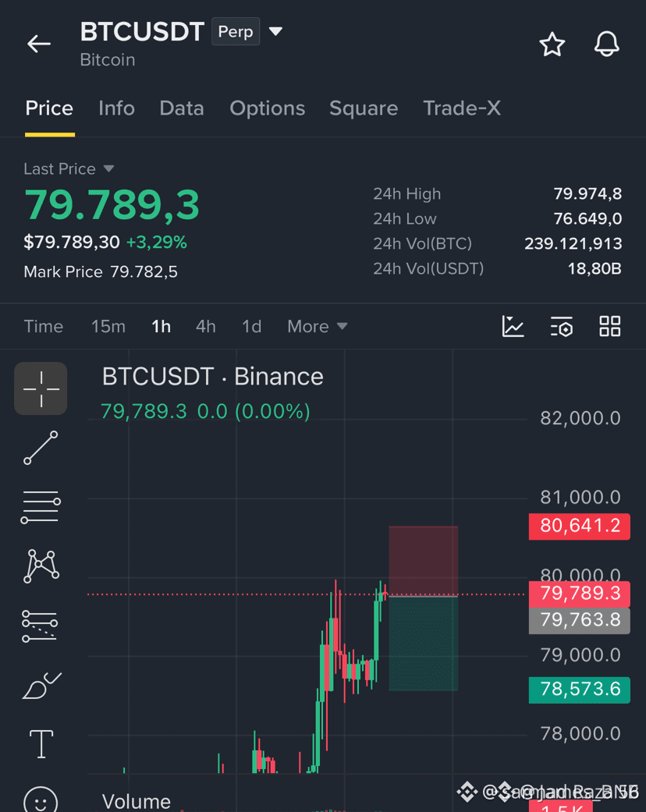Select the 4h interval

point(206,326)
